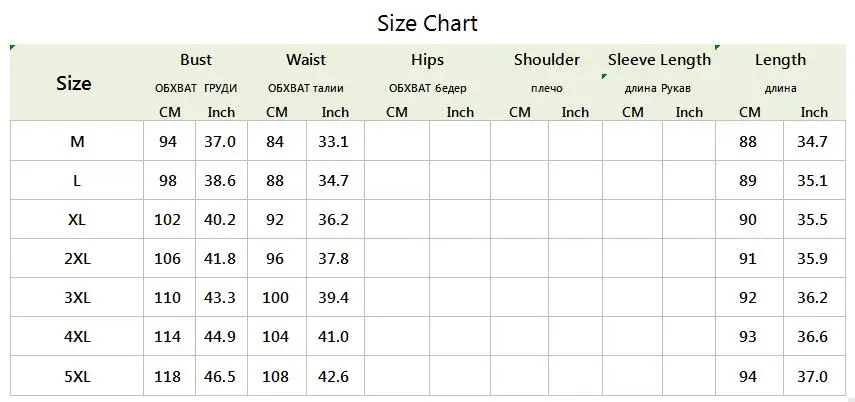Click the Length column header
Viewport: 855px width, 402px height.
(x=780, y=60)
